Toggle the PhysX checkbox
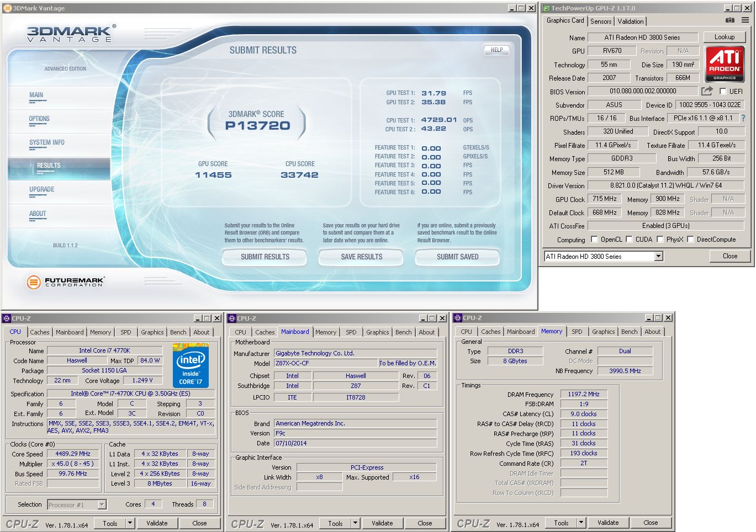Image resolution: width=756 pixels, height=532 pixels. tap(660, 240)
